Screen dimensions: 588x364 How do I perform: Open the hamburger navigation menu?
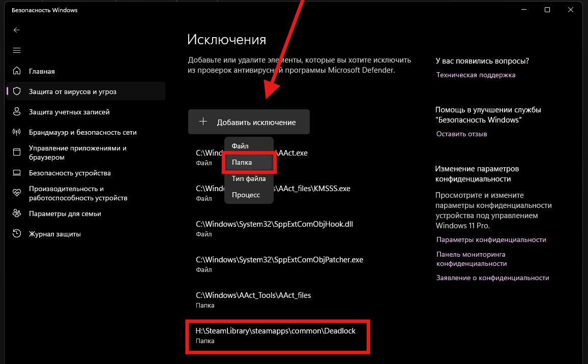click(16, 50)
